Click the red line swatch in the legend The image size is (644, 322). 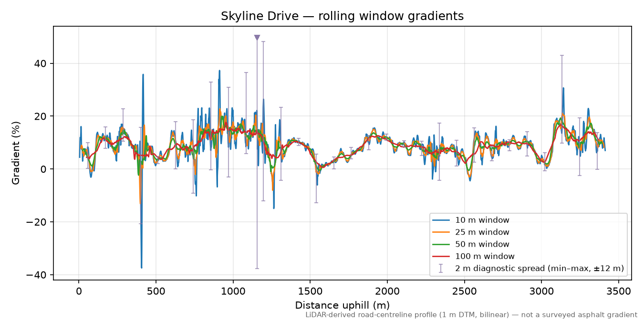(441, 256)
